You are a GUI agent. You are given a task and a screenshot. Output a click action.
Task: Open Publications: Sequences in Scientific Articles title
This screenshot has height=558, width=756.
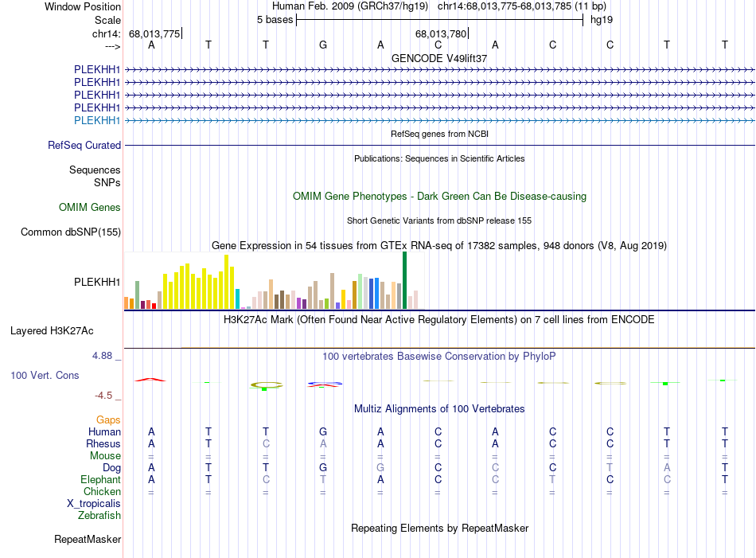coord(439,158)
